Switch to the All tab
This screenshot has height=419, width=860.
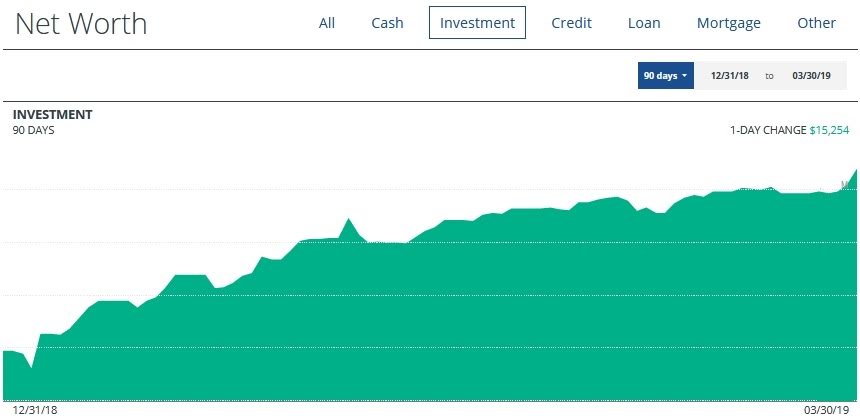(327, 23)
